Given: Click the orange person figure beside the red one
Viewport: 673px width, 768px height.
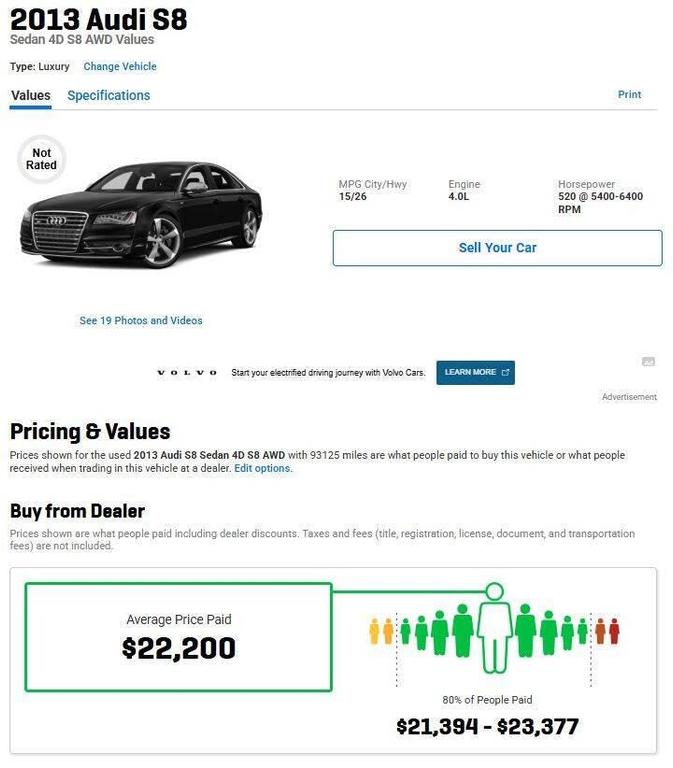Looking at the screenshot, I should (x=601, y=631).
